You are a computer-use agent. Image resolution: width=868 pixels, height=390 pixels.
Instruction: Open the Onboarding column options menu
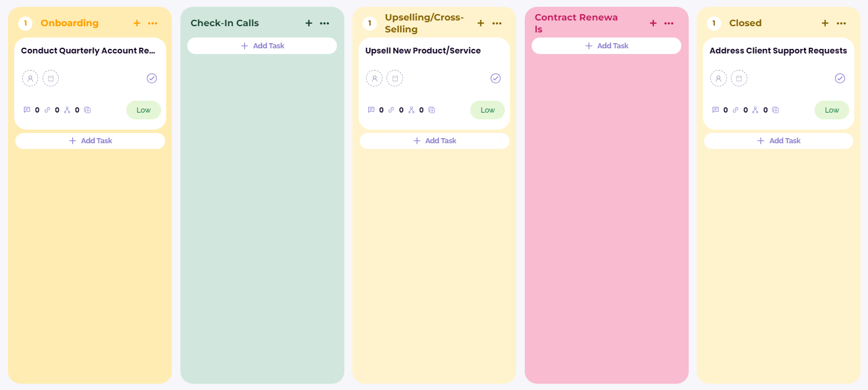click(153, 23)
